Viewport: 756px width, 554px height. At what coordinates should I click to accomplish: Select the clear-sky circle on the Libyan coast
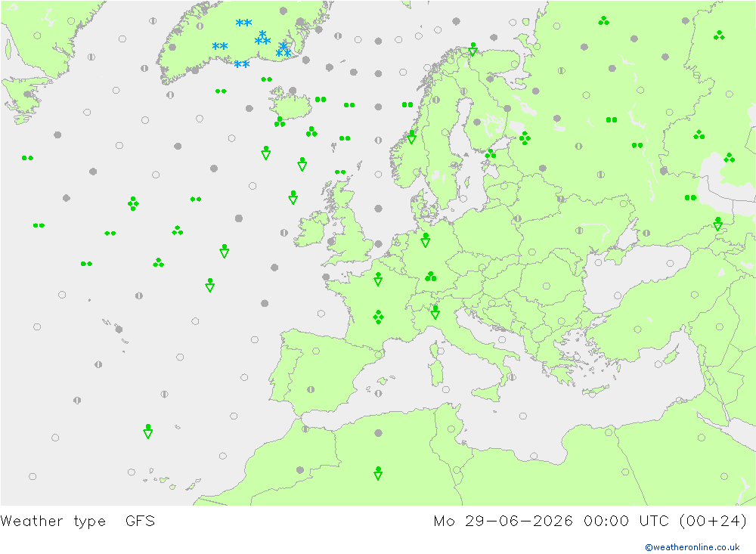tap(534, 456)
